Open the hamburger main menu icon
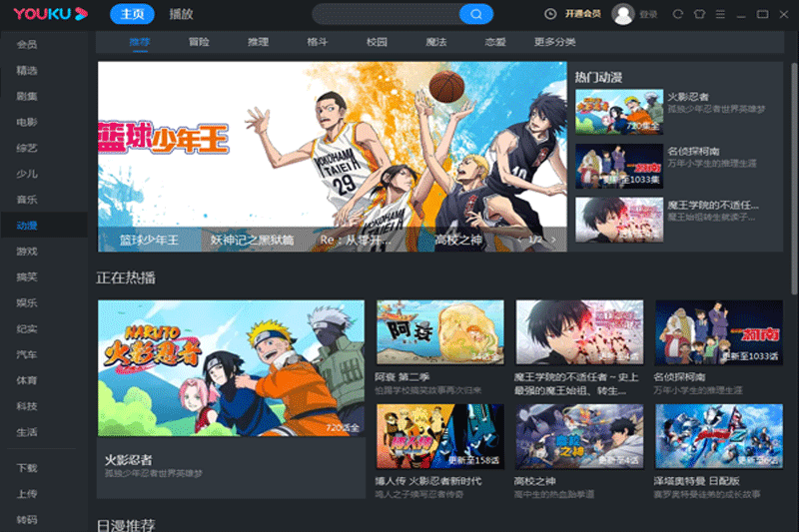Viewport: 799px width, 532px height. [720, 14]
